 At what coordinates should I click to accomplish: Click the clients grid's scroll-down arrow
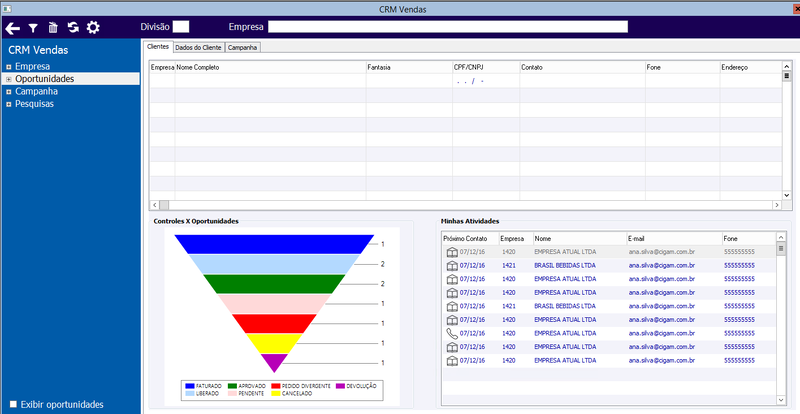point(786,195)
